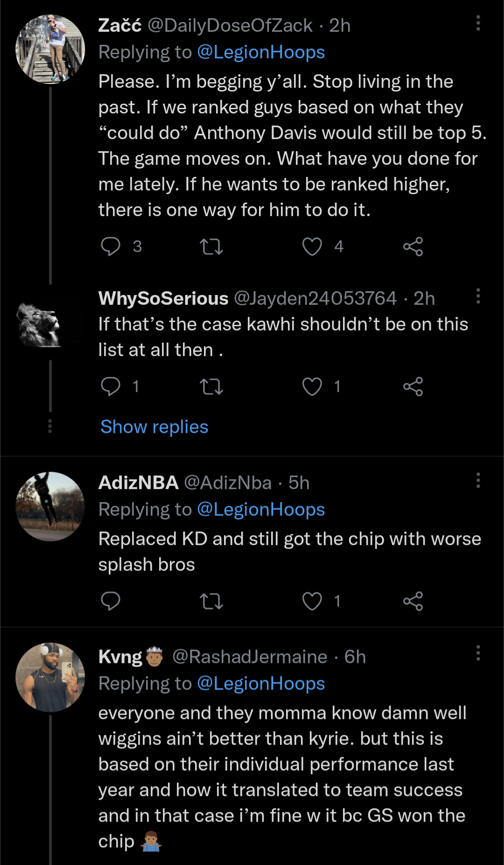Open more options on AdizNBA's tweet

478,480
